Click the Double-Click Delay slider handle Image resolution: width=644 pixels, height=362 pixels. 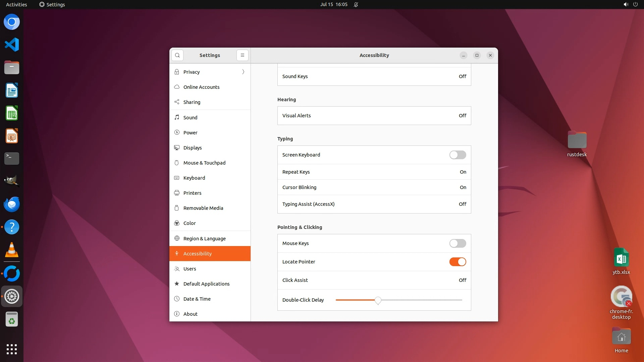coord(378,300)
